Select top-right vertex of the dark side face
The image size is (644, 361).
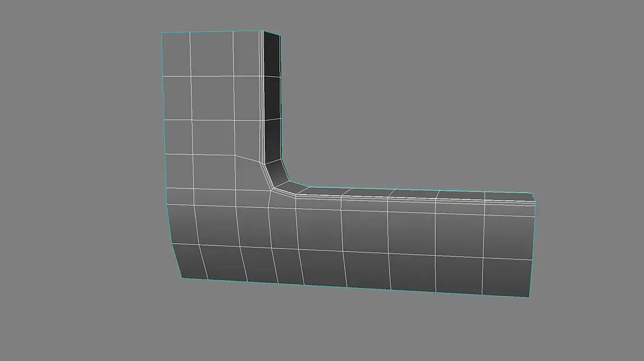click(x=280, y=35)
